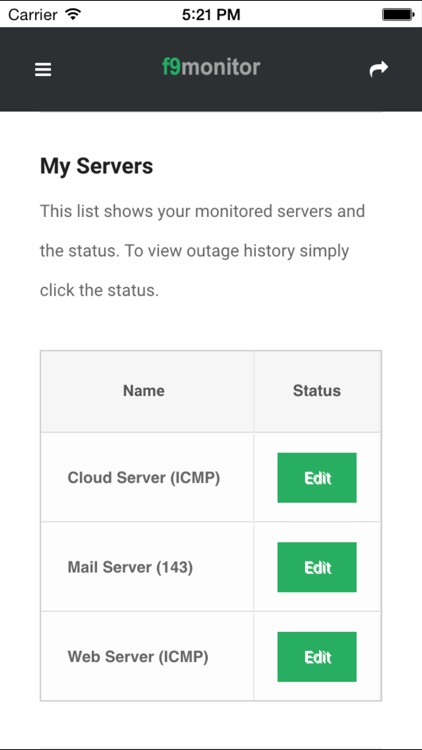
Task: Tap the Carrier label
Action: [x=35, y=15]
